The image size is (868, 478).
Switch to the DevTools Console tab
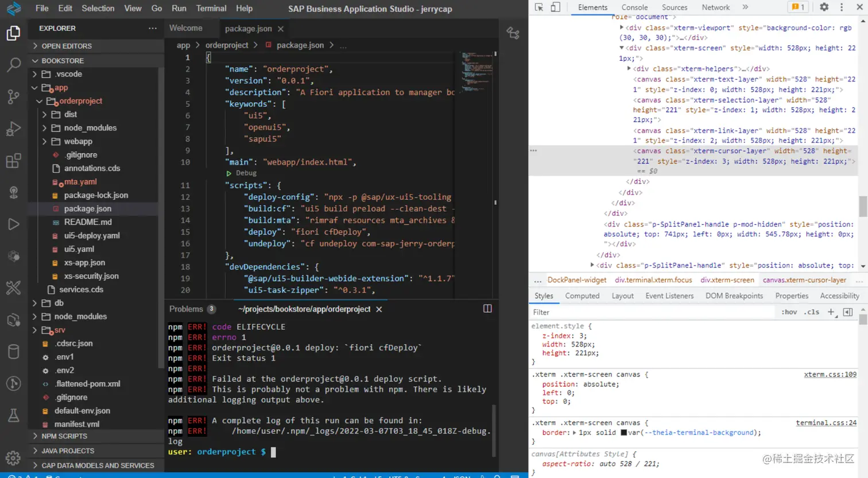coord(634,7)
